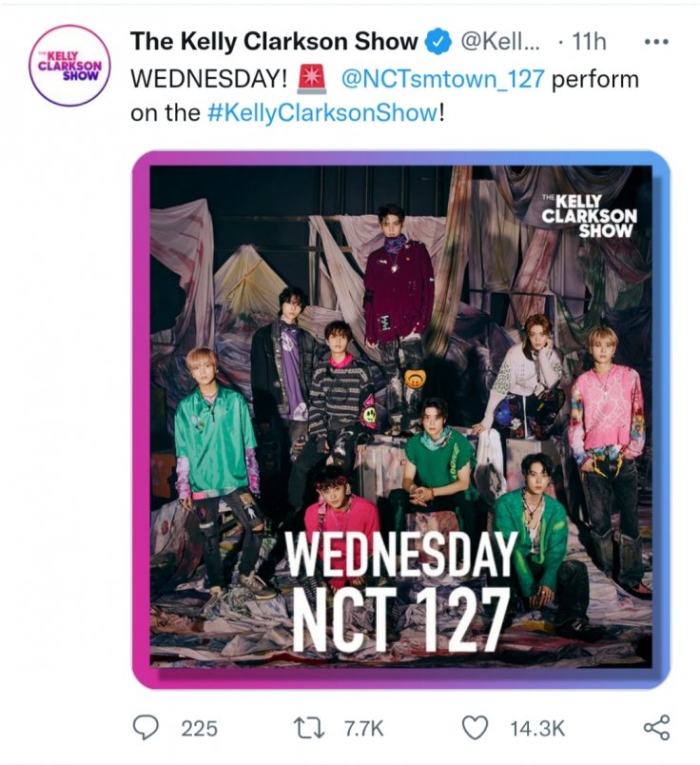This screenshot has width=700, height=765.
Task: Click the red siren emoji in the tweet
Action: pyautogui.click(x=312, y=78)
